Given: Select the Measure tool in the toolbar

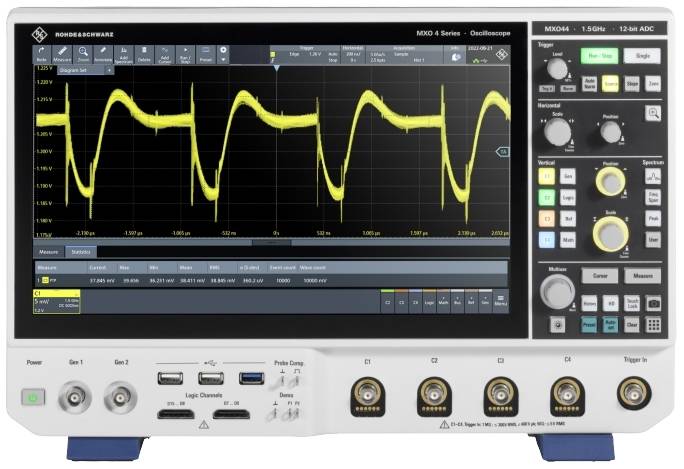Looking at the screenshot, I should (62, 53).
